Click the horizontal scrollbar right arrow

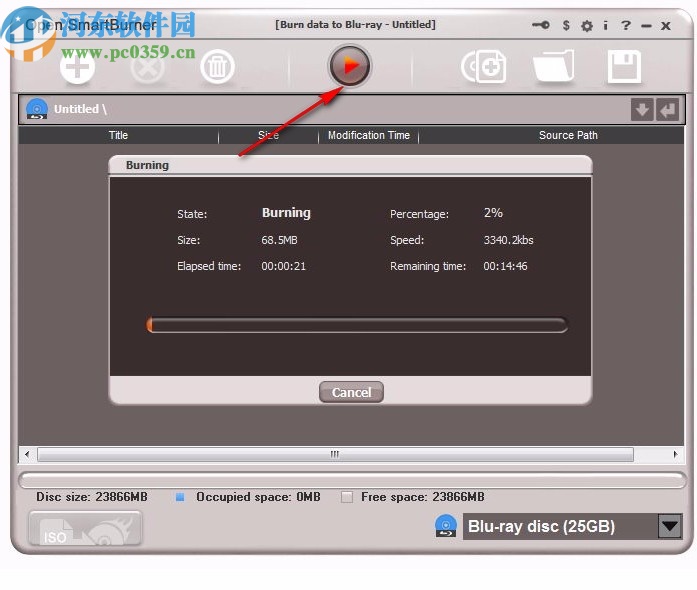tap(676, 454)
